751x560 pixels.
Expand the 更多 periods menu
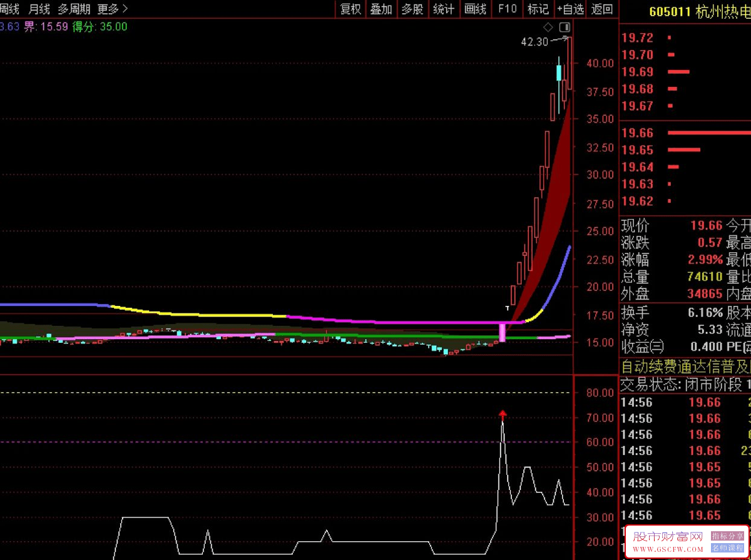click(x=113, y=9)
